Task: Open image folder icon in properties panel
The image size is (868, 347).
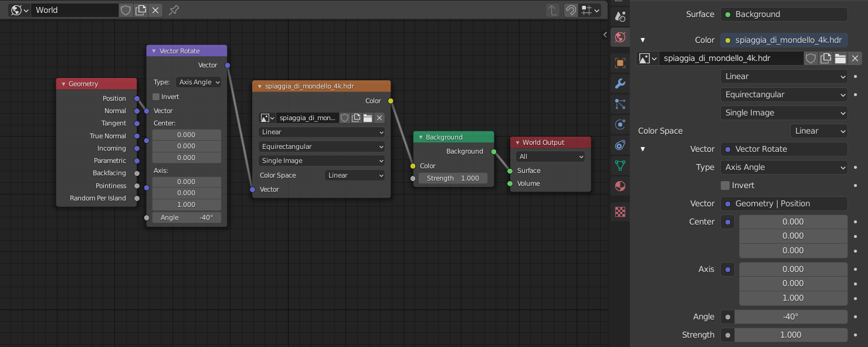Action: 840,58
